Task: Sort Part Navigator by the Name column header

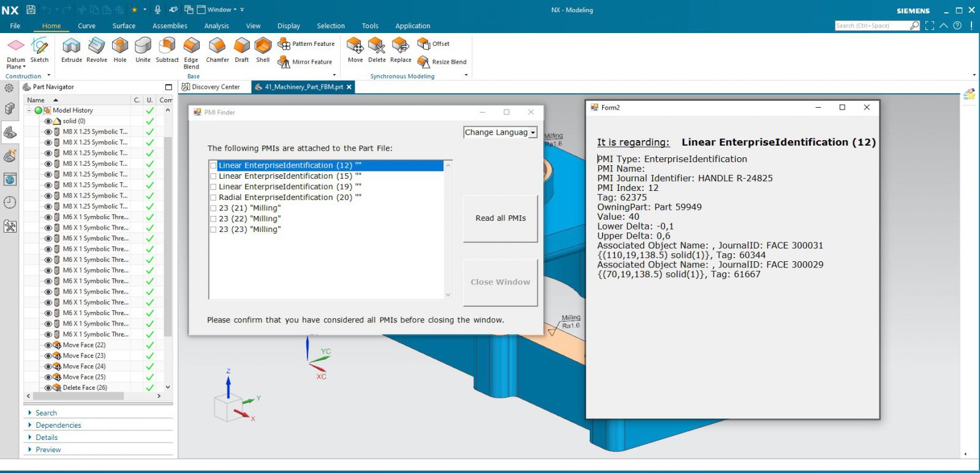Action: (77, 100)
